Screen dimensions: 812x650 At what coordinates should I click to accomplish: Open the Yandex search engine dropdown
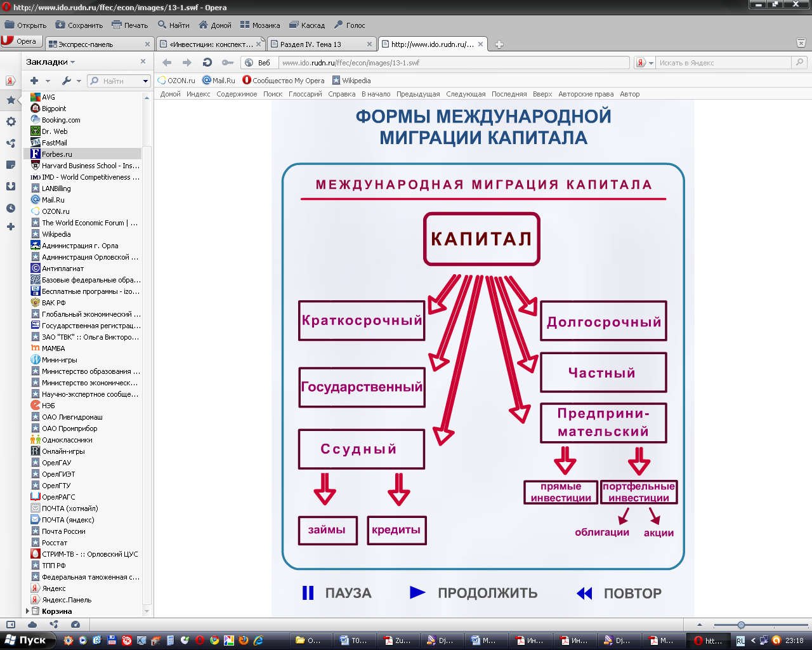click(x=645, y=63)
